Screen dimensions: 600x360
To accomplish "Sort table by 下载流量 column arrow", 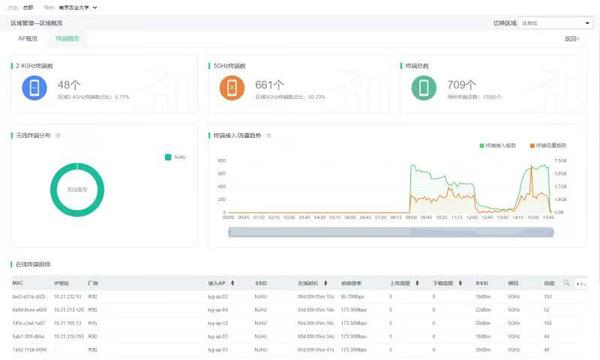I will click(x=460, y=283).
